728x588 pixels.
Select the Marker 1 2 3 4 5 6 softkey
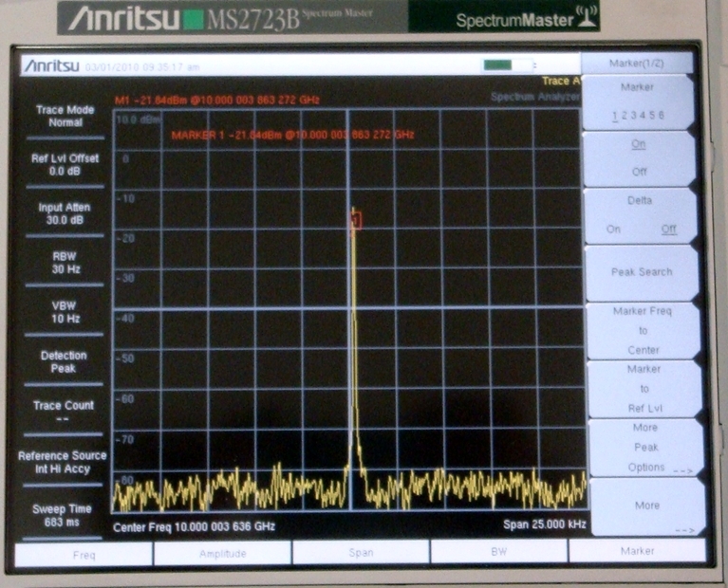tap(638, 102)
